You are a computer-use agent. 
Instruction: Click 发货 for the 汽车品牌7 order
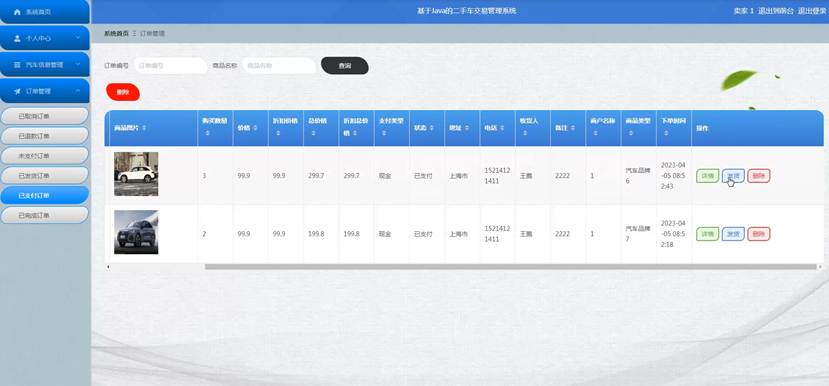733,234
